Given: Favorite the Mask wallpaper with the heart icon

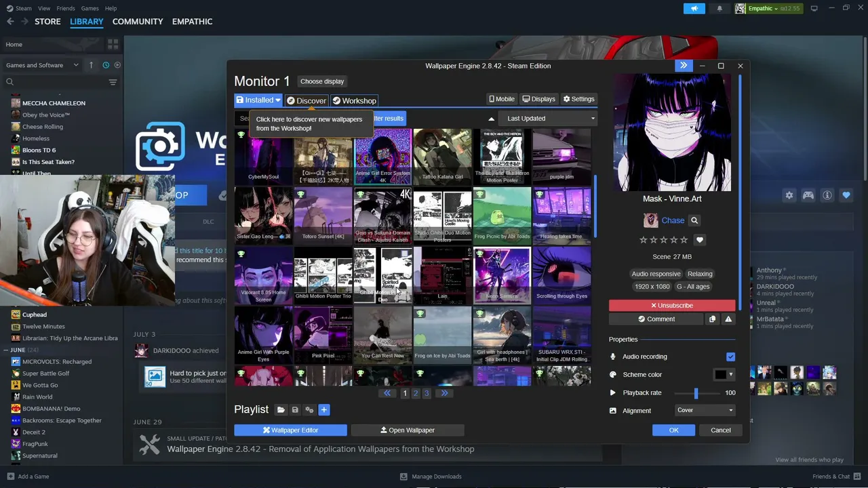Looking at the screenshot, I should click(x=700, y=240).
